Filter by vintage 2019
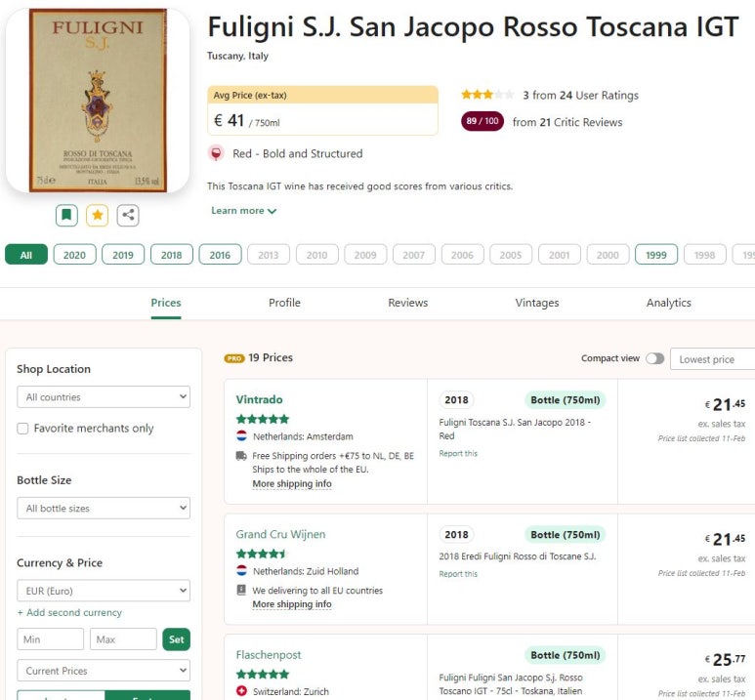 tap(123, 255)
